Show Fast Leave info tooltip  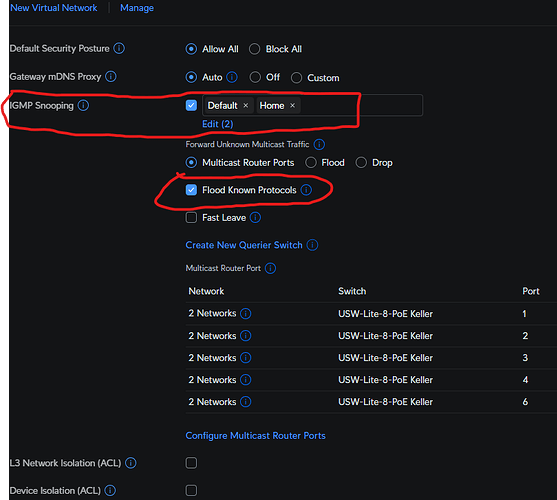(x=255, y=217)
